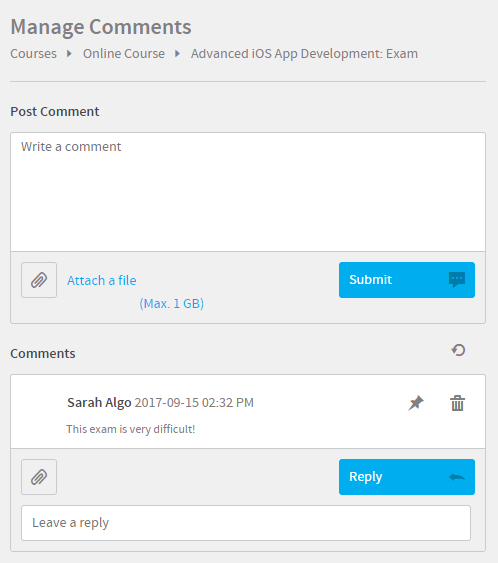Pin Sarah Algo's comment
The image size is (498, 563).
tap(416, 403)
